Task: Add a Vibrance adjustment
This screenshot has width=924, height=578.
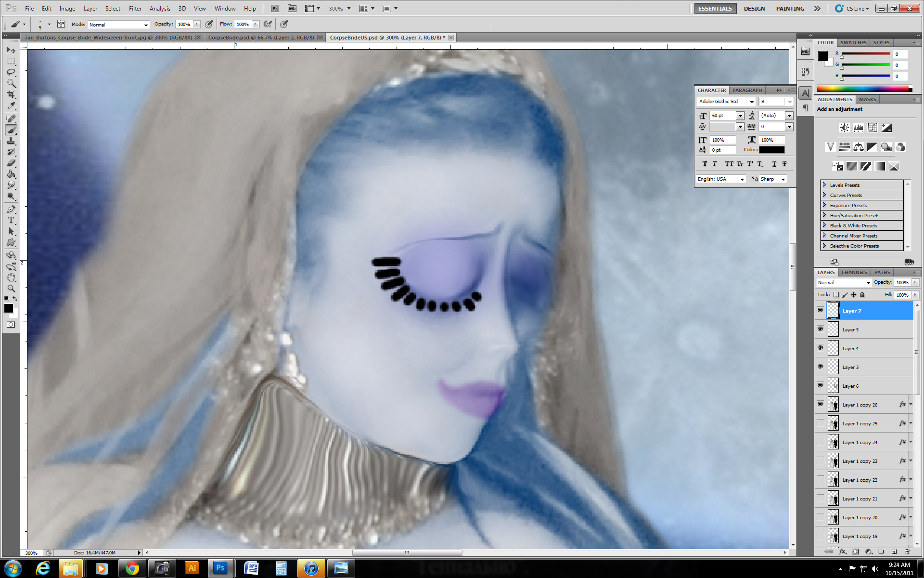Action: click(830, 147)
